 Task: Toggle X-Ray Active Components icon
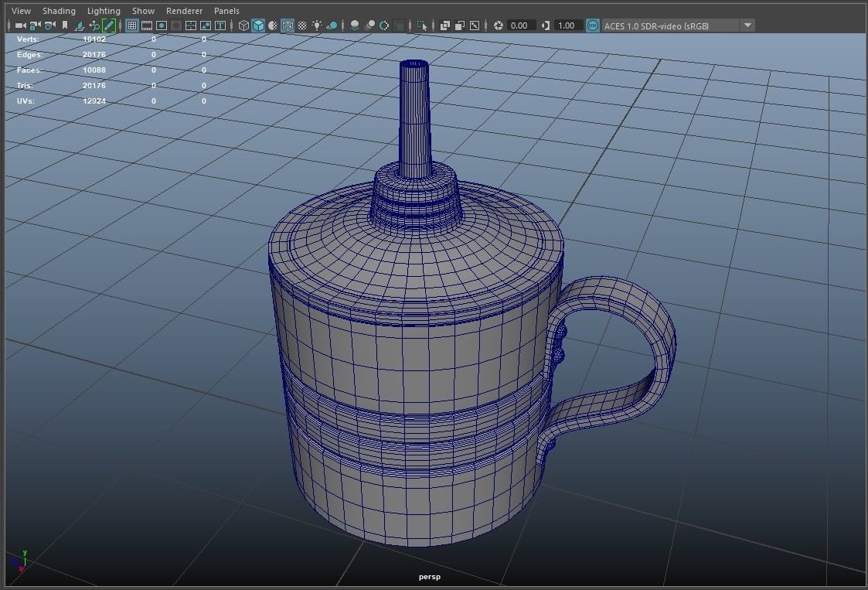459,26
